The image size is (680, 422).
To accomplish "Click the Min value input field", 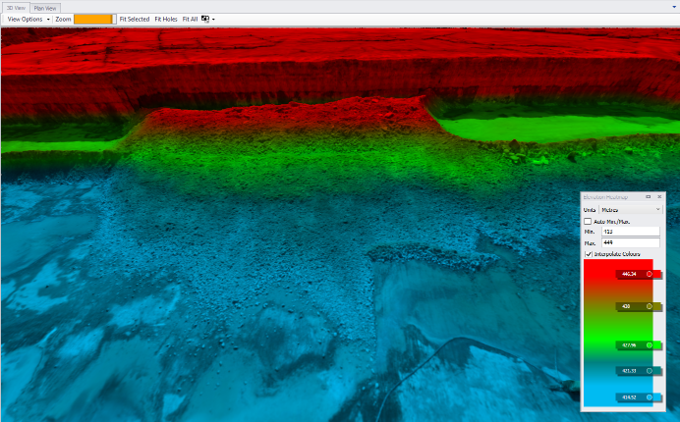I will 631,232.
